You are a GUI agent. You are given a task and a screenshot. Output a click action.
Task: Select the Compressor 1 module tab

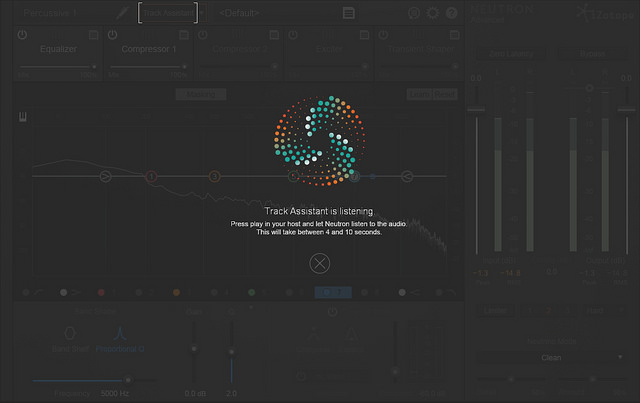pos(149,49)
